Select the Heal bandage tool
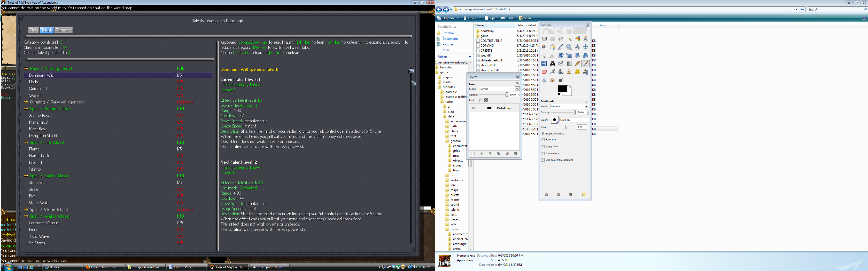Viewport: 868px width, 271px height. coord(578,72)
